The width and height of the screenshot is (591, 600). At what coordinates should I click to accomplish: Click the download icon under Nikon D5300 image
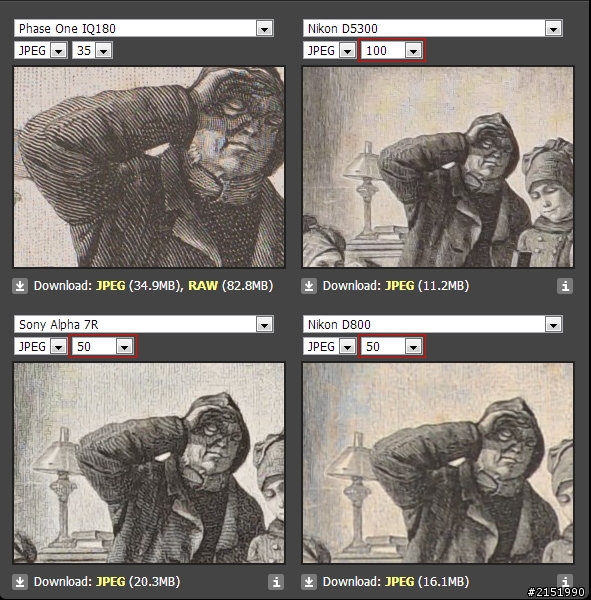coord(309,286)
